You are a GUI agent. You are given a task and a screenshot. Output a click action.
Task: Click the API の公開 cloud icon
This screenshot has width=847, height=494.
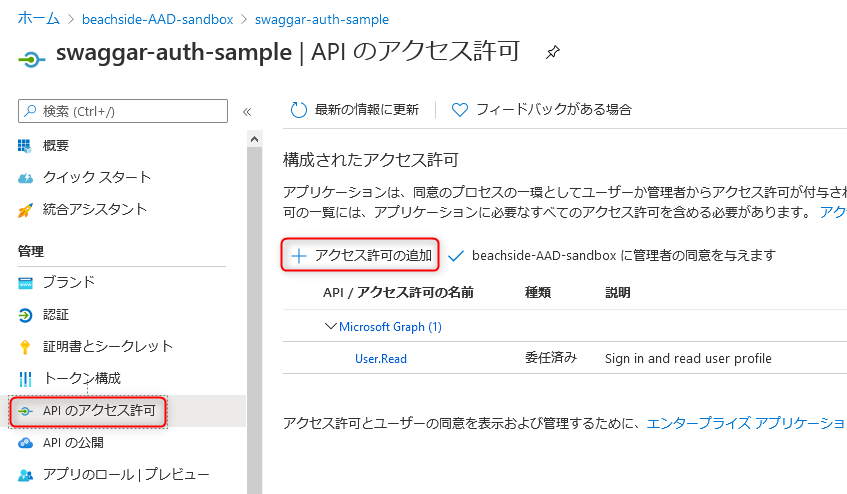tap(25, 443)
